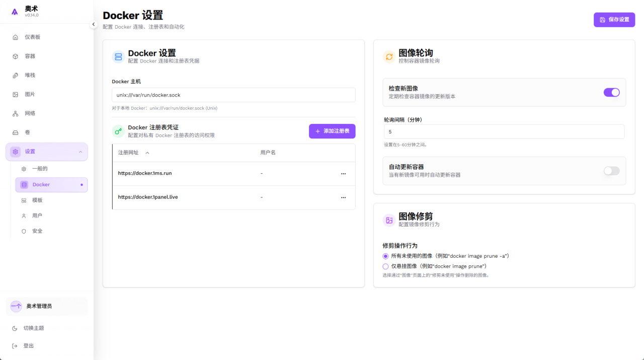Click the 轮询间隔 minutes field
Image resolution: width=644 pixels, height=360 pixels.
pos(504,131)
